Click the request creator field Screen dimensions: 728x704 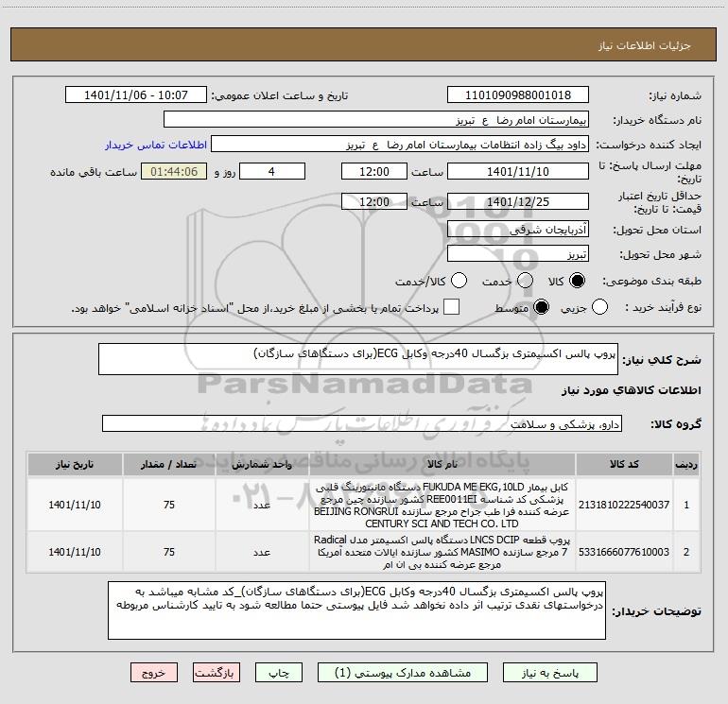coord(400,145)
